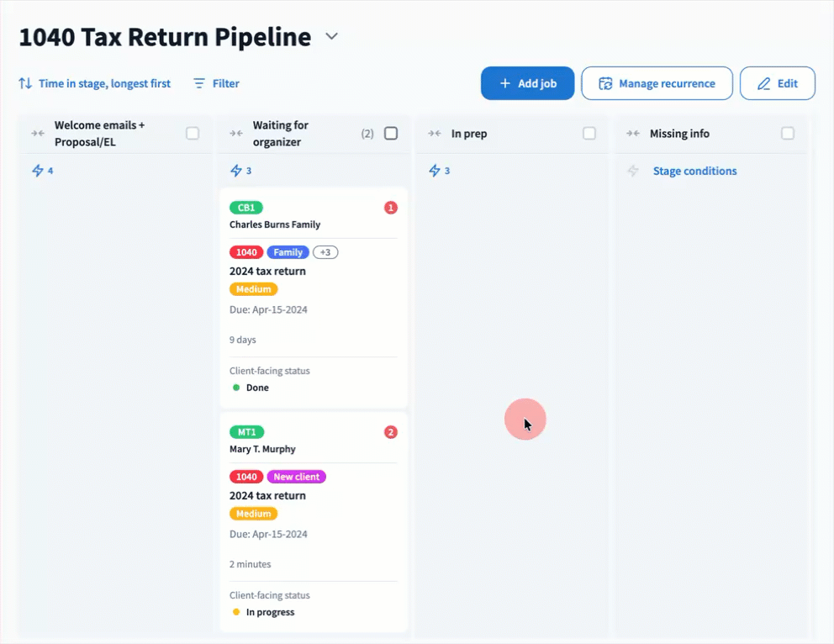
Task: Open the Stage conditions link in Missing info
Action: (694, 171)
